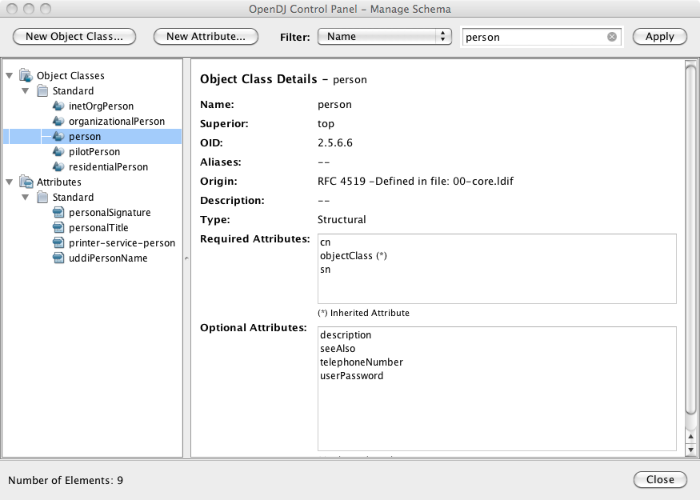The image size is (700, 500).
Task: Click the Type value Structural
Action: click(342, 220)
